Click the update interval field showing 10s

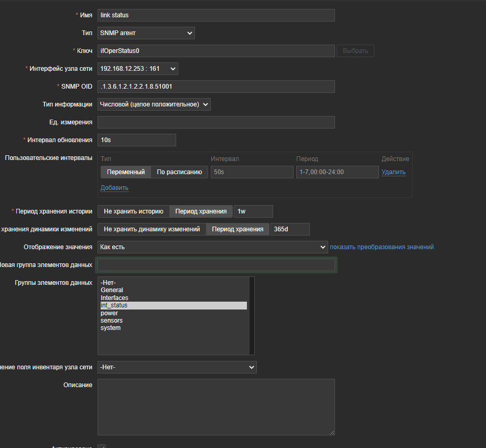136,140
